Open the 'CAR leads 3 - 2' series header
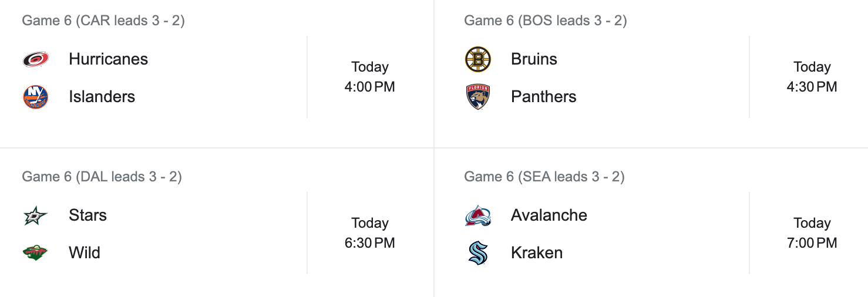Viewport: 868px width, 297px height. [x=103, y=21]
